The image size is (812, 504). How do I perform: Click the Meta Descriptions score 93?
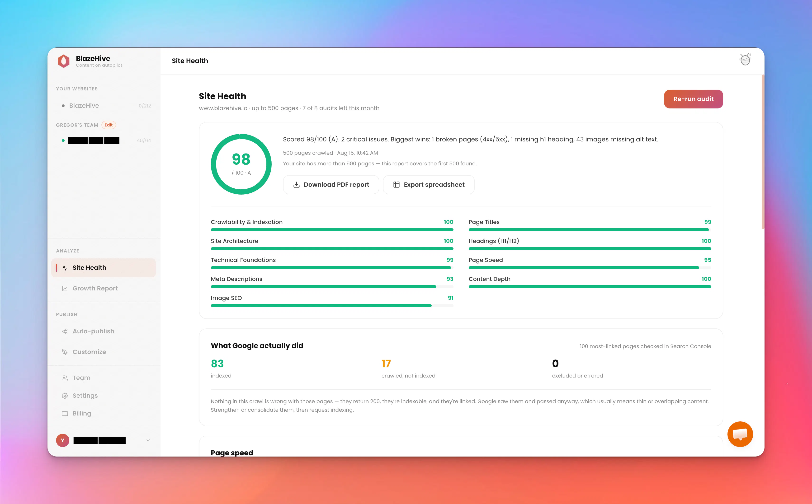(450, 279)
